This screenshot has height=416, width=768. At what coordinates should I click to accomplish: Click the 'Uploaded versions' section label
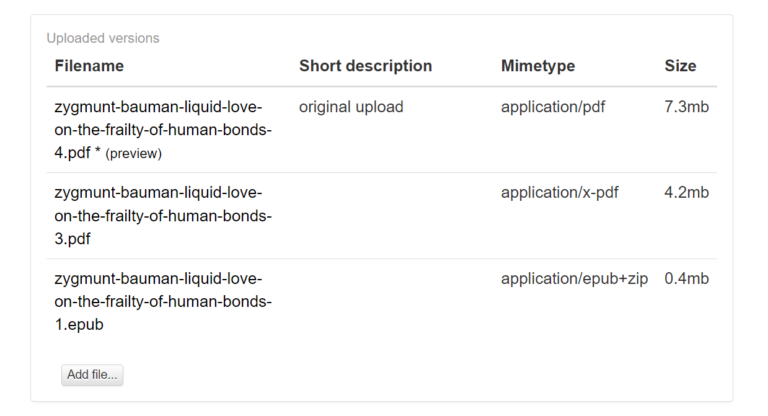(103, 38)
